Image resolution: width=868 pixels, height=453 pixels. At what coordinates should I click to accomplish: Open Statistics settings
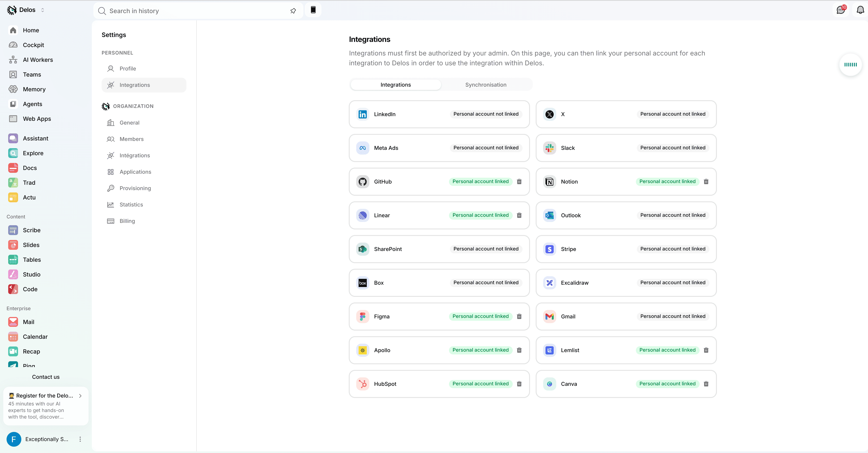(x=144, y=205)
